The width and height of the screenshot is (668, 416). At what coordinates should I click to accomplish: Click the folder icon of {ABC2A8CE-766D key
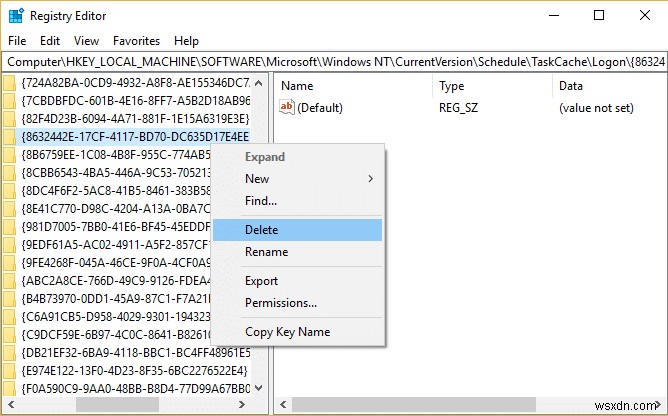click(9, 281)
